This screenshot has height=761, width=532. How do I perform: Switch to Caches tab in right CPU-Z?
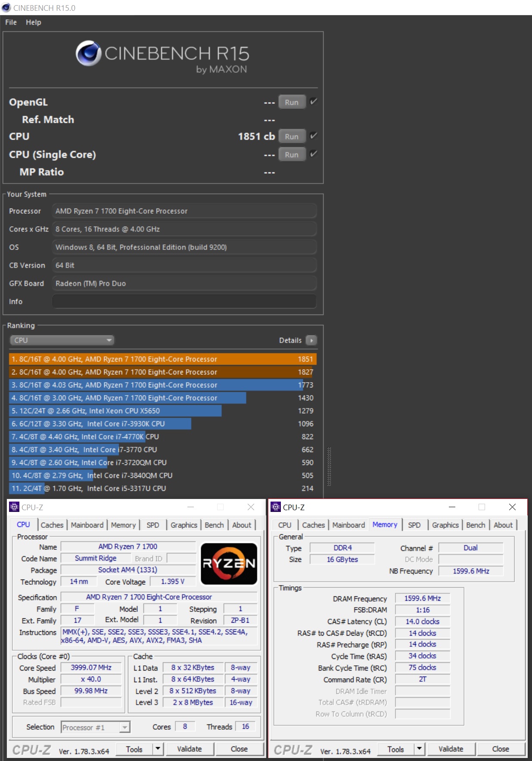point(314,525)
